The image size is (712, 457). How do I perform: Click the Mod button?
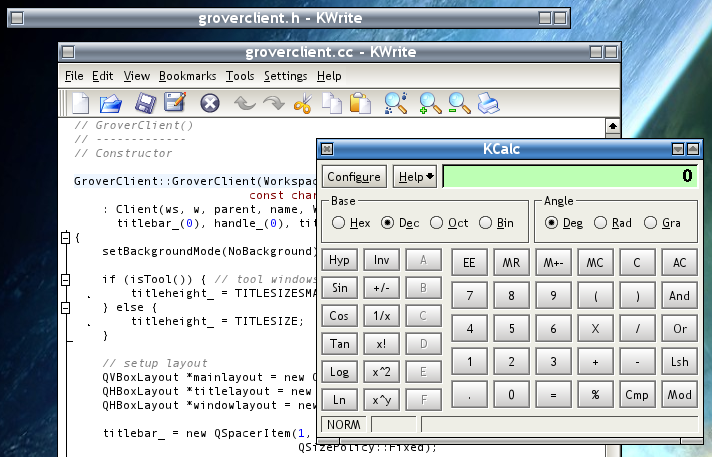pyautogui.click(x=679, y=395)
